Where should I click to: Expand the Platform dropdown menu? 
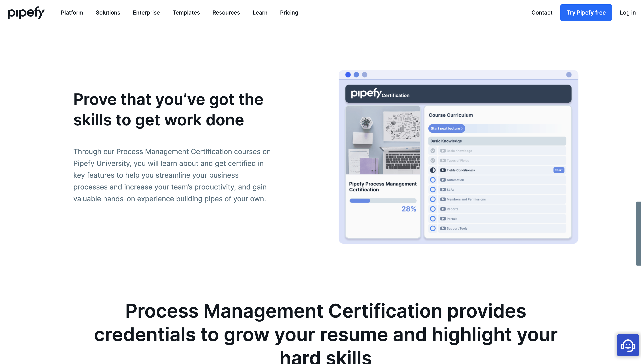(x=72, y=12)
